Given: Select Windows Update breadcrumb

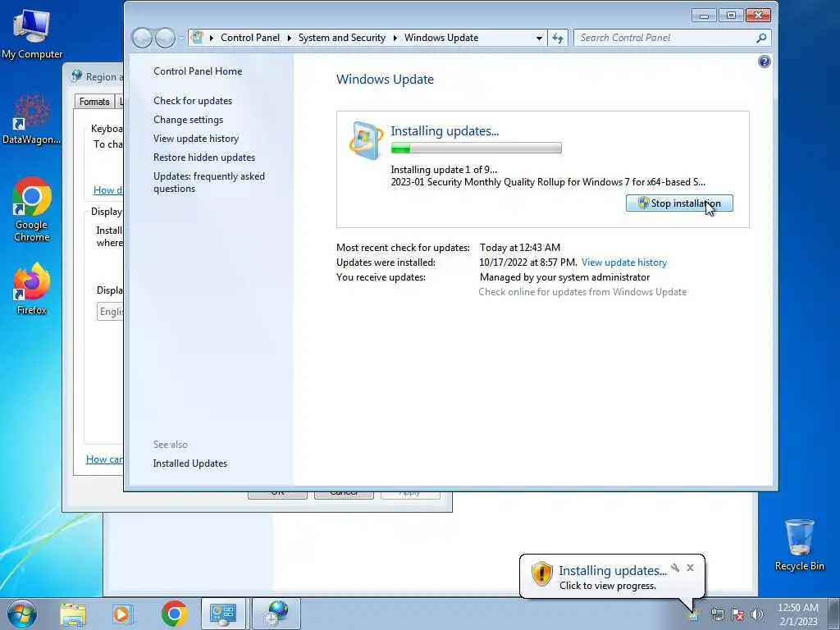Looking at the screenshot, I should point(441,38).
